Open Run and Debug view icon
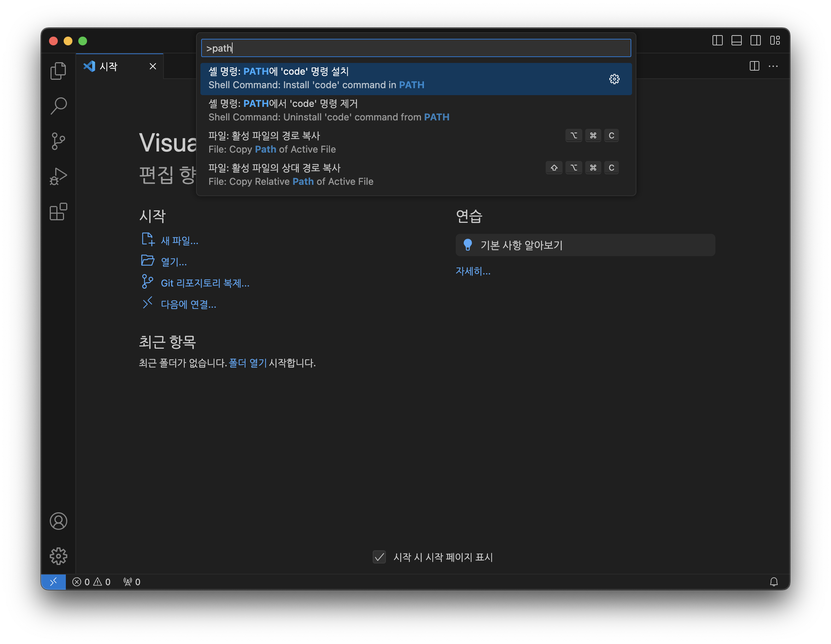This screenshot has width=831, height=644. (58, 177)
